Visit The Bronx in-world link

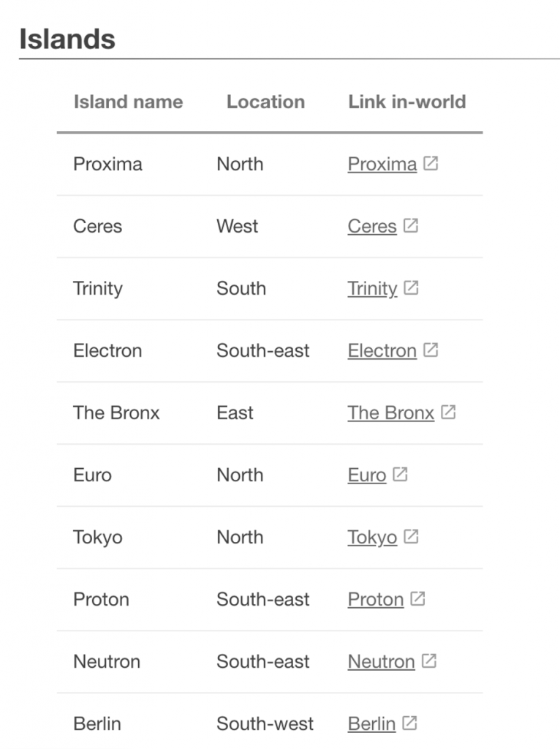pyautogui.click(x=390, y=413)
